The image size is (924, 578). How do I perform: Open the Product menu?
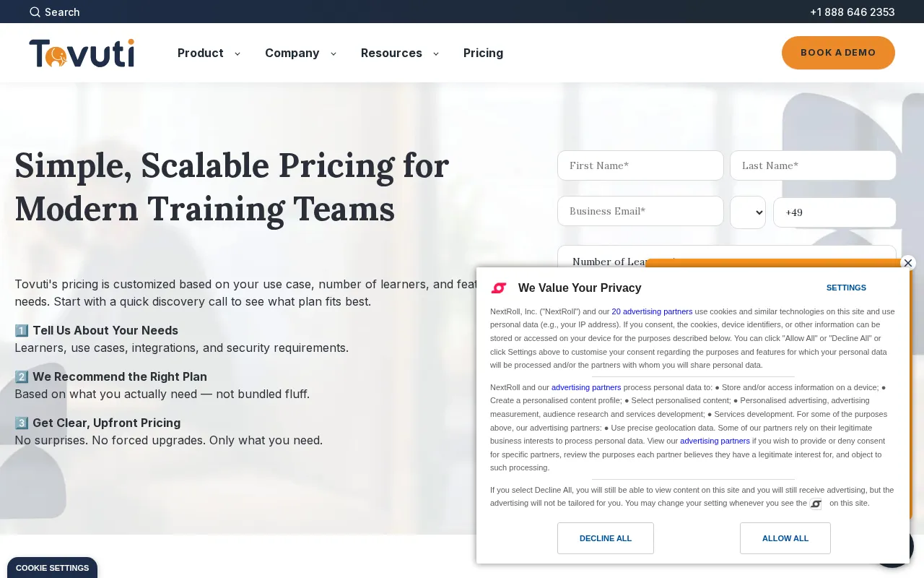(200, 53)
